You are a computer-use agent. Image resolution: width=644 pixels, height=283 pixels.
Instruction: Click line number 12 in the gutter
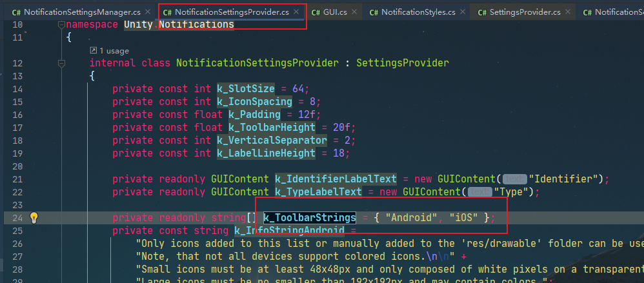[x=18, y=63]
